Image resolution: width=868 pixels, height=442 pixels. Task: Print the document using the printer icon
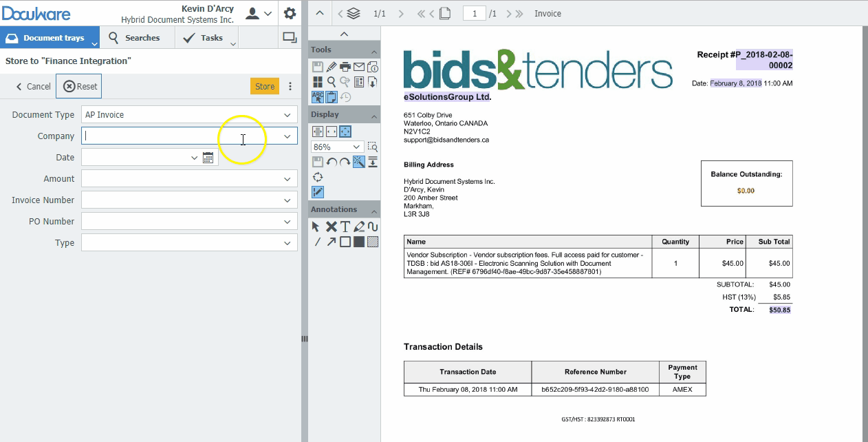point(345,67)
